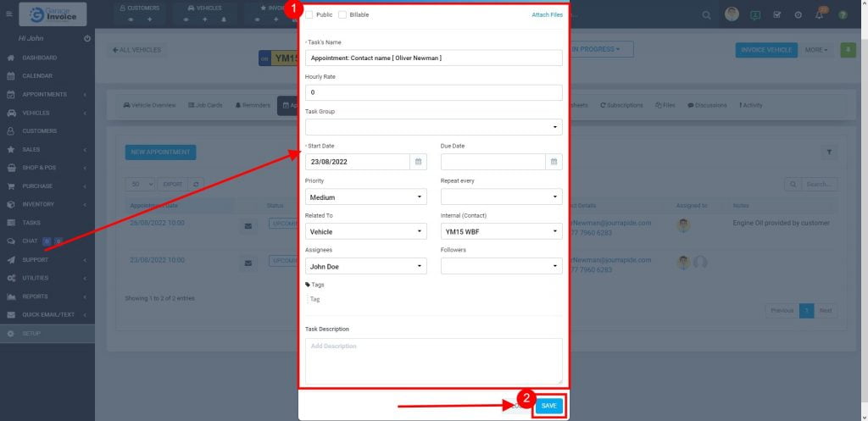Click the envelope icon in the 23/08/2022 row
This screenshot has width=868, height=421.
point(248,263)
